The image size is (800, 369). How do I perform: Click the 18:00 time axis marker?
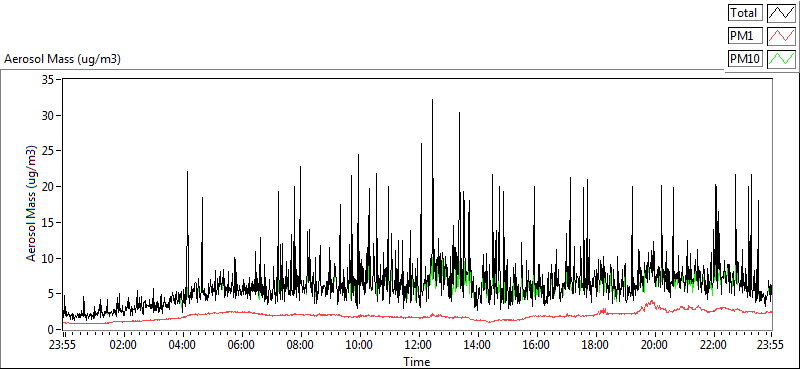tap(595, 344)
